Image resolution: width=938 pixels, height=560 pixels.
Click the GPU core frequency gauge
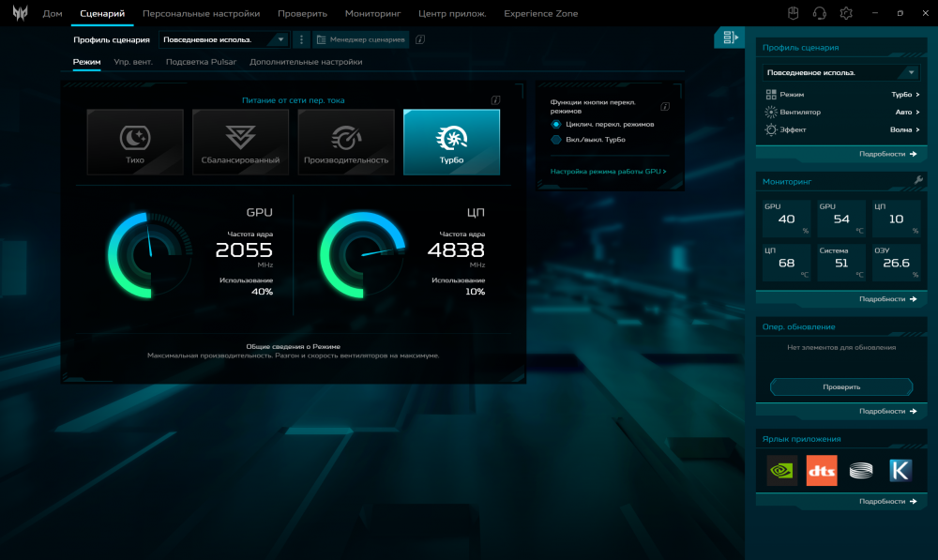pyautogui.click(x=149, y=254)
